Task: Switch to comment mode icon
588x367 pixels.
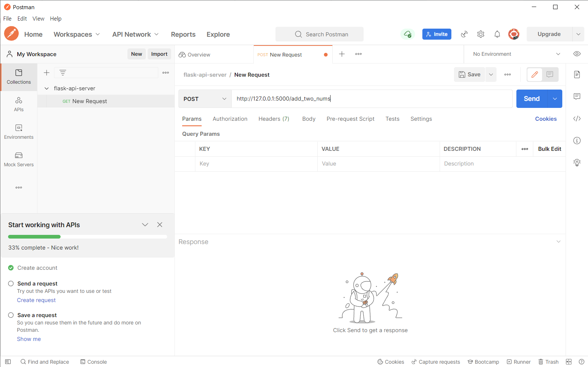Action: (550, 75)
